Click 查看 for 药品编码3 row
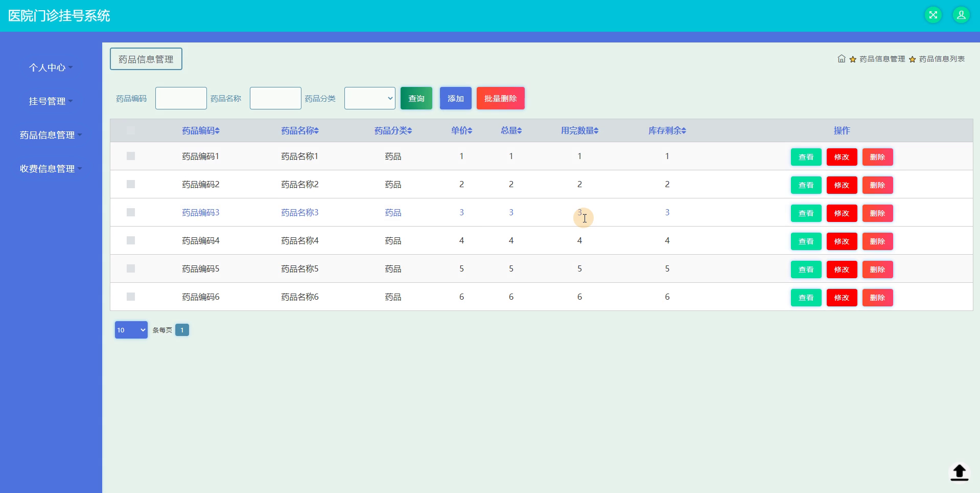 [806, 213]
